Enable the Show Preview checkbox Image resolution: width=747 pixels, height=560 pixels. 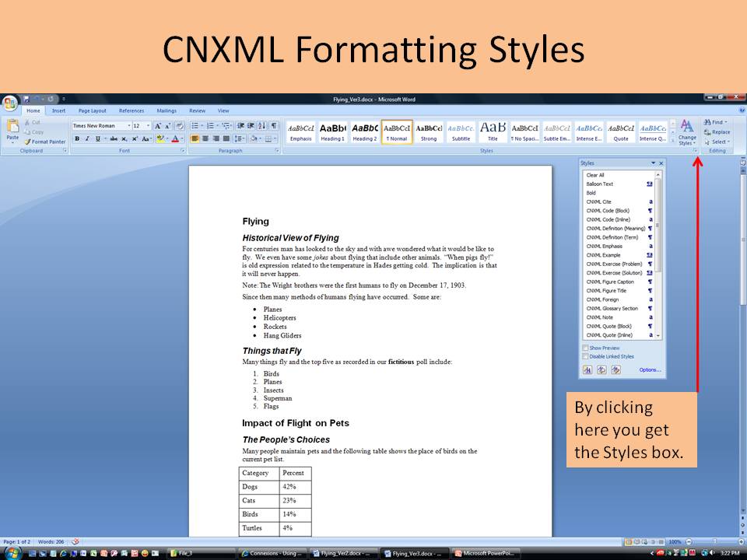coord(586,348)
